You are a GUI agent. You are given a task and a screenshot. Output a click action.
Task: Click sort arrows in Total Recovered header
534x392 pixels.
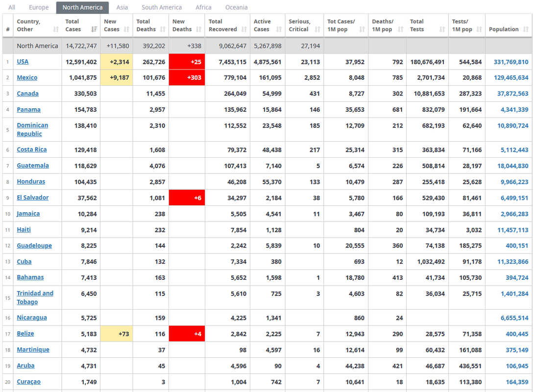pyautogui.click(x=244, y=29)
